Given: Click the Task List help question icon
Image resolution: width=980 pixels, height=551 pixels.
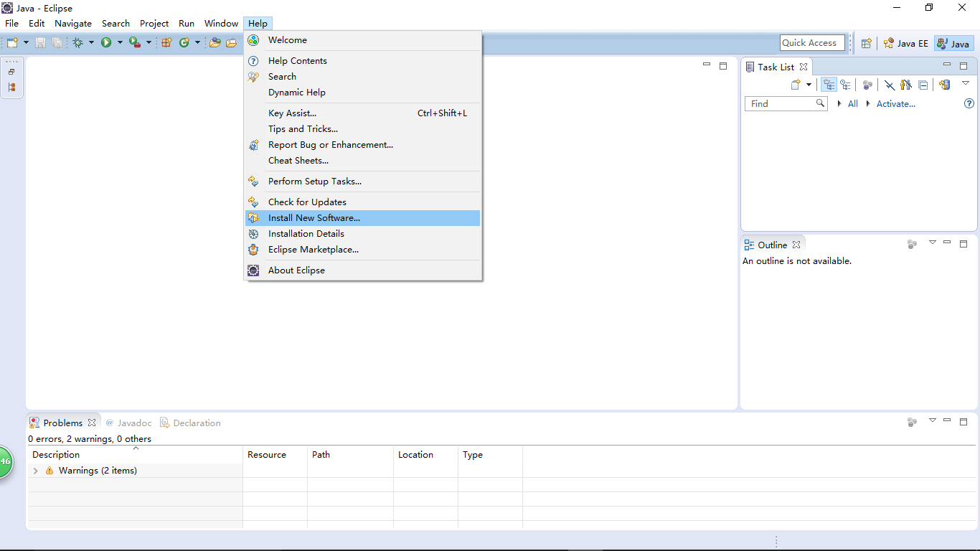Looking at the screenshot, I should (x=969, y=104).
